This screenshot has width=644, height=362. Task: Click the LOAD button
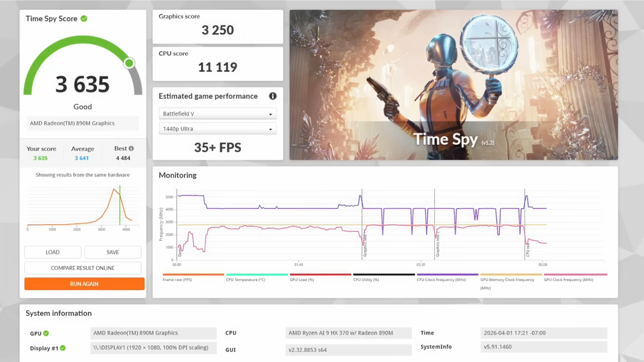pos(53,252)
